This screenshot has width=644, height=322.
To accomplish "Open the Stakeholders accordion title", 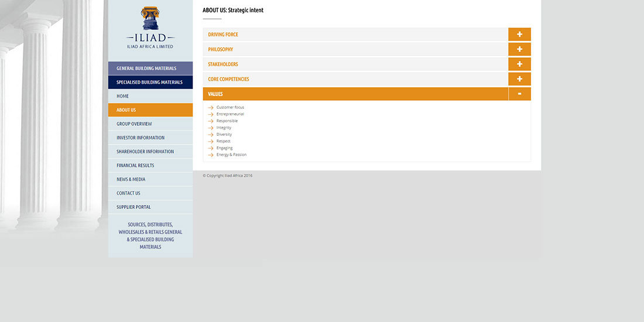I will (x=223, y=64).
